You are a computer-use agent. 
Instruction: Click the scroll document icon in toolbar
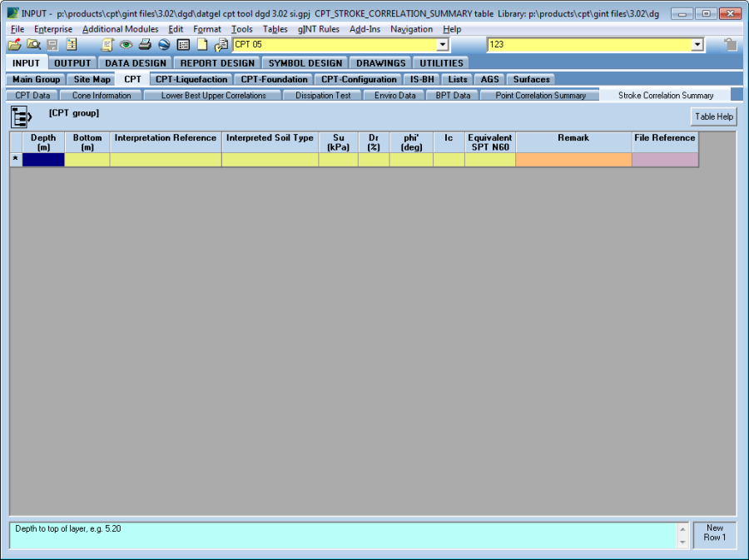[107, 45]
